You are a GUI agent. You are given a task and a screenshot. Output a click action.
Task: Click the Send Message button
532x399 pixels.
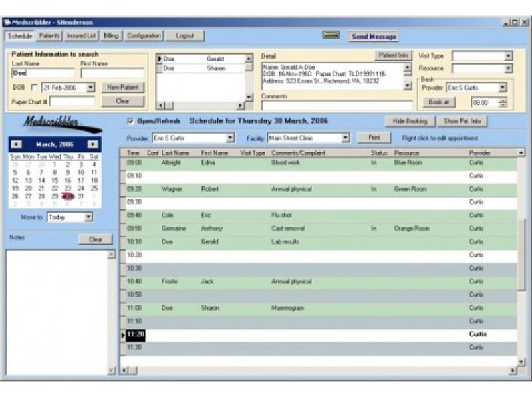click(x=374, y=37)
